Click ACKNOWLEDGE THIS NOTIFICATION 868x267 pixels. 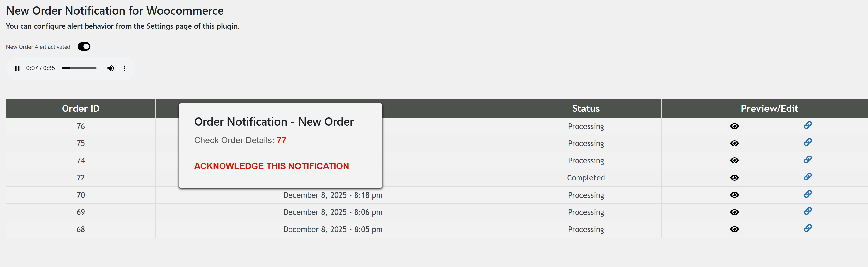click(x=271, y=166)
